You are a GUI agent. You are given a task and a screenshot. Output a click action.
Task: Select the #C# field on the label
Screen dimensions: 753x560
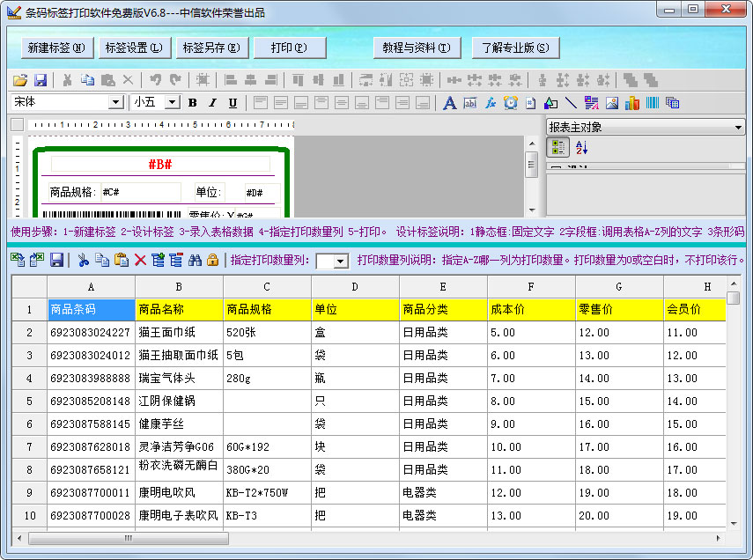point(141,192)
